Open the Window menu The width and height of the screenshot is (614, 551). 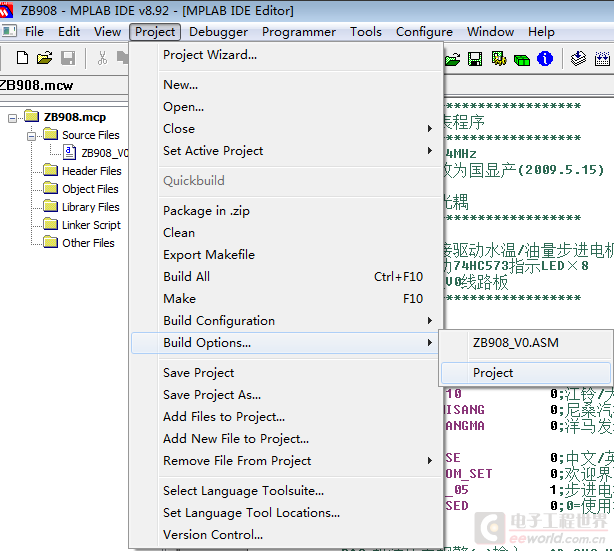tap(490, 31)
